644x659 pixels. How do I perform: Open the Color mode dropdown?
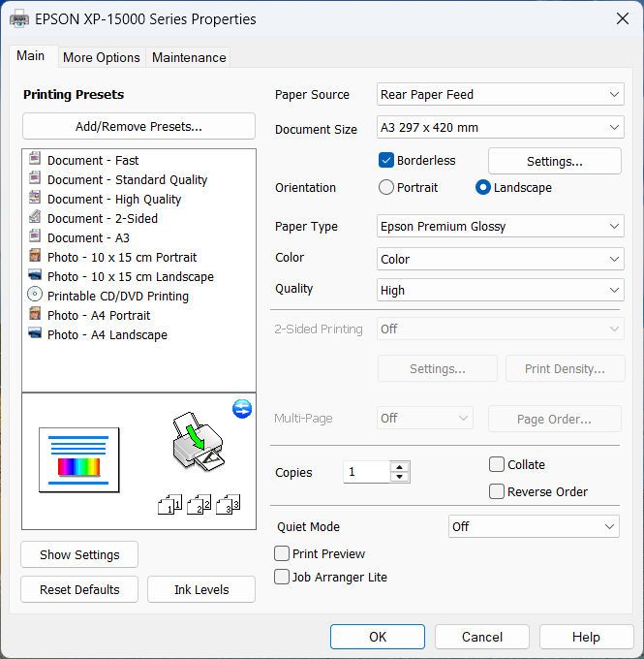[500, 259]
